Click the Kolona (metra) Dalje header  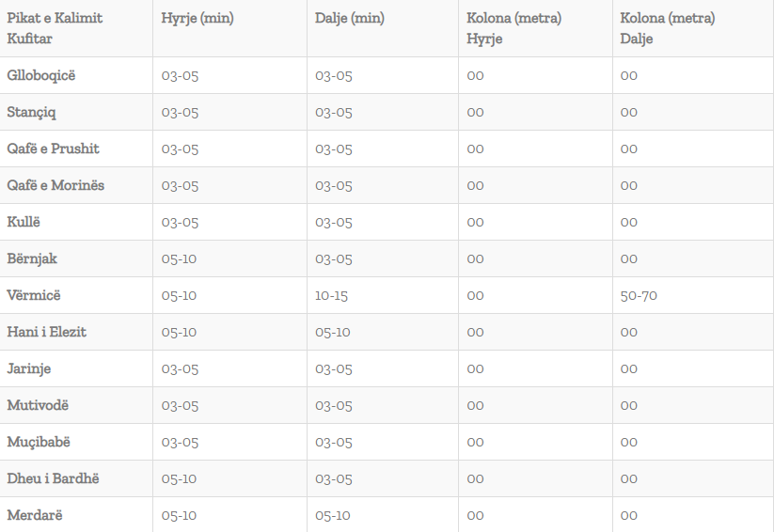[668, 28]
